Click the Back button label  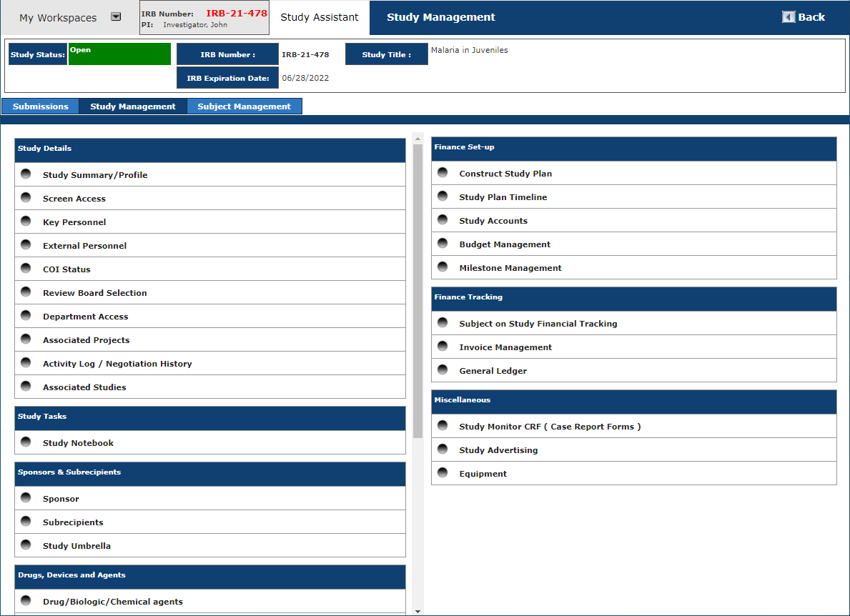(811, 17)
